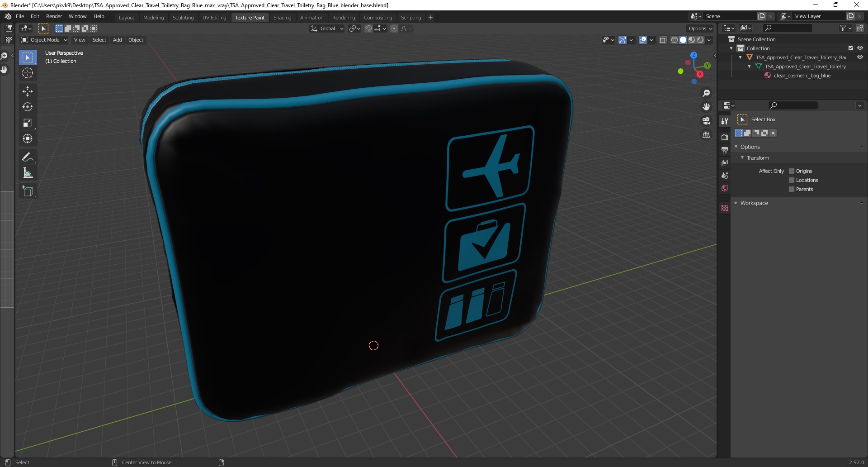Enable the Origins checkbox

(x=792, y=171)
